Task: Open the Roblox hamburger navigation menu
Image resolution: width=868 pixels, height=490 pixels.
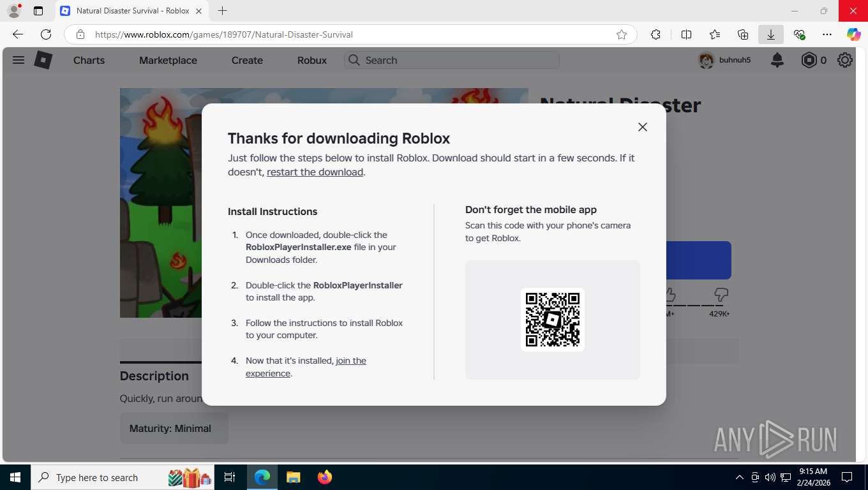Action: pos(19,60)
